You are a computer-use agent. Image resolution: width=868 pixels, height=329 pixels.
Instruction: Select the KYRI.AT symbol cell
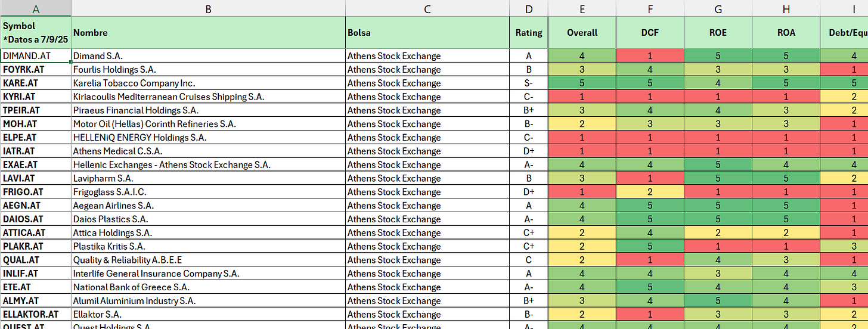[36, 97]
